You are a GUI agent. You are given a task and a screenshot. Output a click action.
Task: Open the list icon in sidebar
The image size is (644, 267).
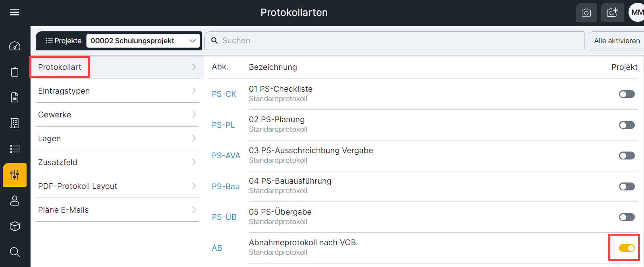tap(15, 149)
